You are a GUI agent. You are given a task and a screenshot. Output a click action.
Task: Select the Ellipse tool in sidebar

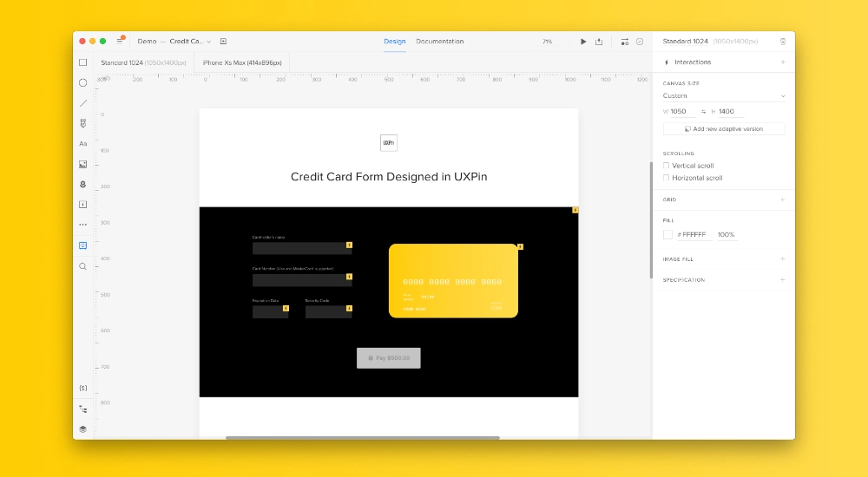coord(83,82)
